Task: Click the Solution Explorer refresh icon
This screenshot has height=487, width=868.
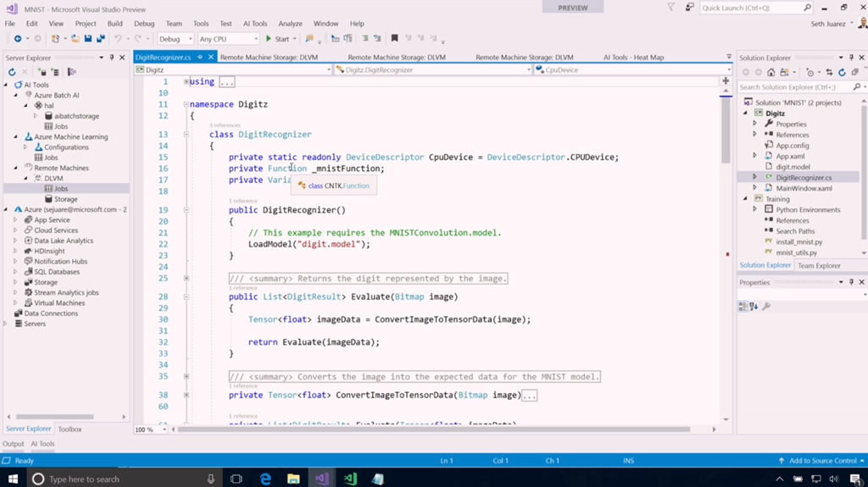Action: (x=842, y=72)
